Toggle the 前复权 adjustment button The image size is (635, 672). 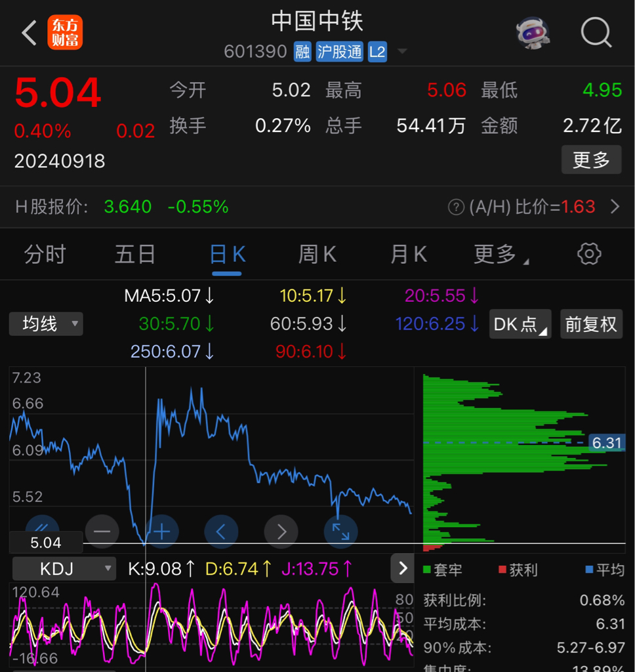pyautogui.click(x=591, y=324)
